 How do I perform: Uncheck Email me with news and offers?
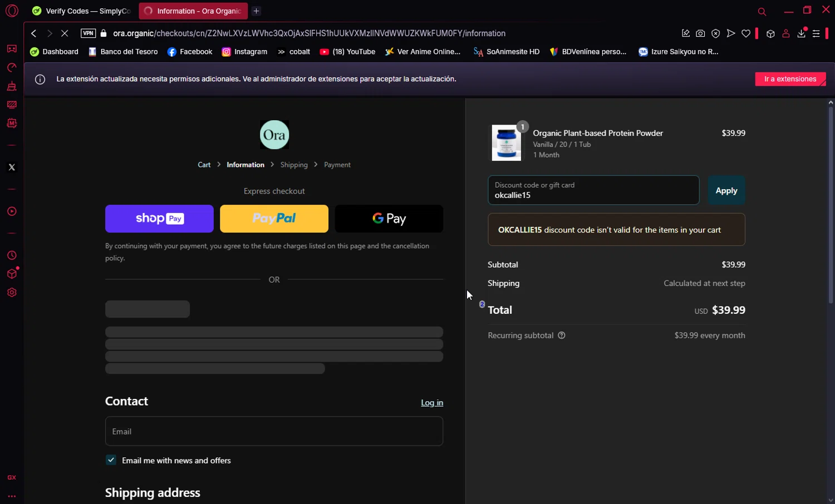point(111,460)
